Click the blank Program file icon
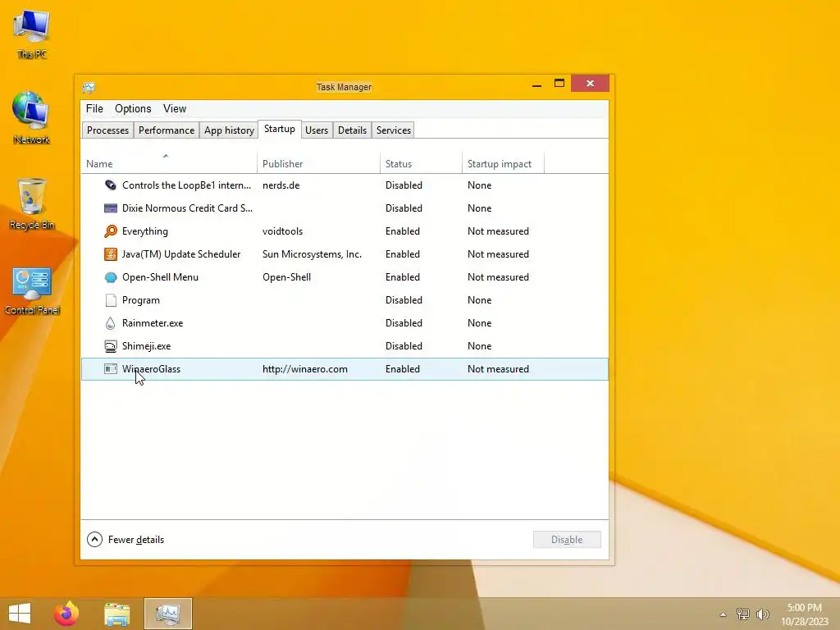This screenshot has width=840, height=630. (111, 300)
